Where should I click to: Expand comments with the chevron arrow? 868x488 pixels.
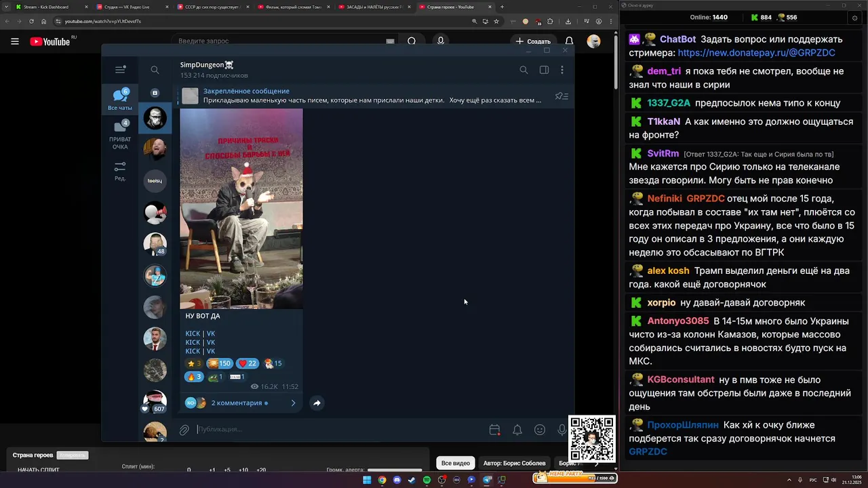(293, 403)
